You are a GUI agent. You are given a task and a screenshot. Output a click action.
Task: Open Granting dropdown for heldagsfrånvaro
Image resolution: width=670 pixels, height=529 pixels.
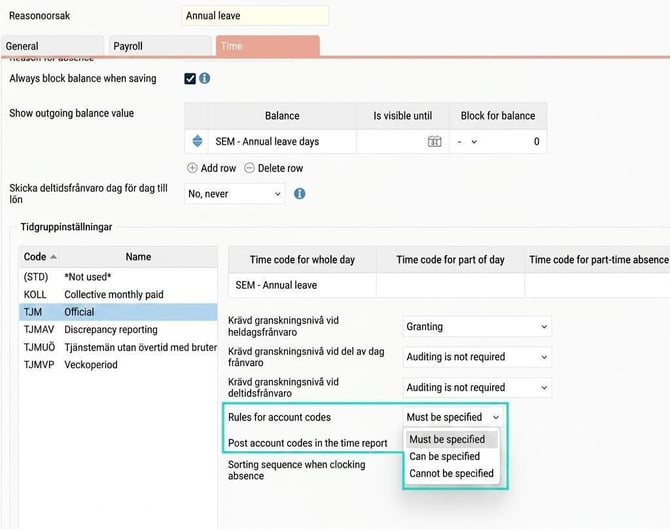pos(477,326)
